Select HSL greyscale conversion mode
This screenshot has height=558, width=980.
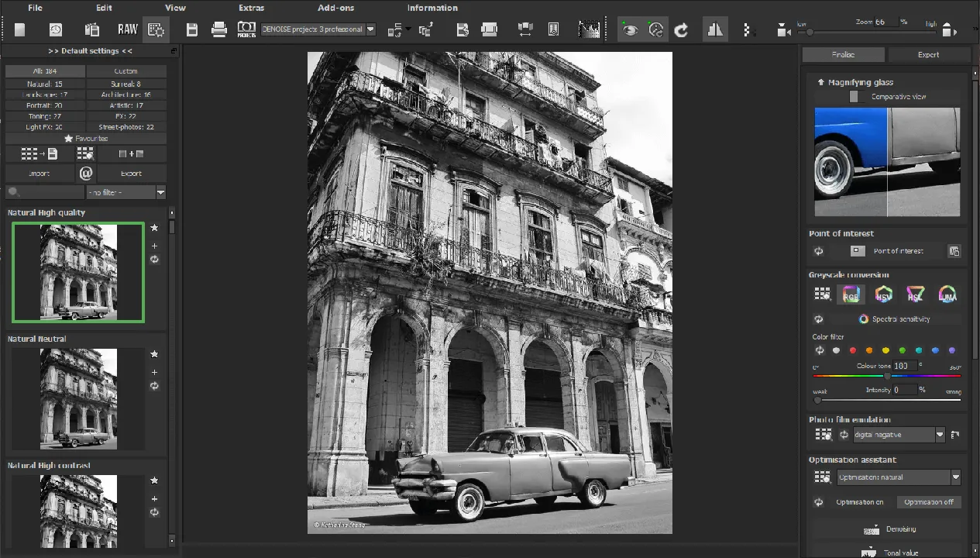(915, 294)
